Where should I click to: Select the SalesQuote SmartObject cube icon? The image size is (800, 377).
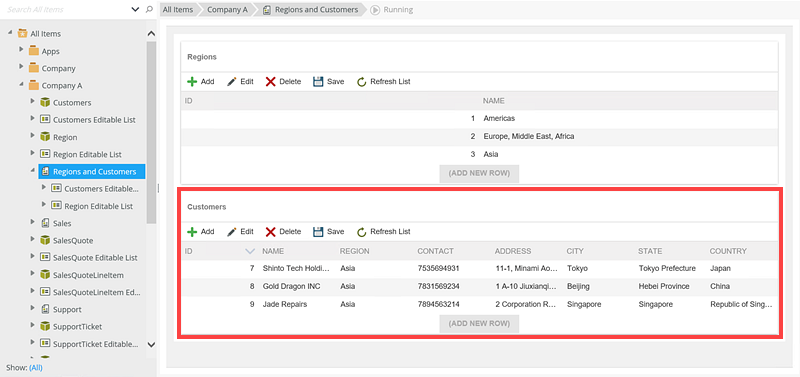pos(45,240)
